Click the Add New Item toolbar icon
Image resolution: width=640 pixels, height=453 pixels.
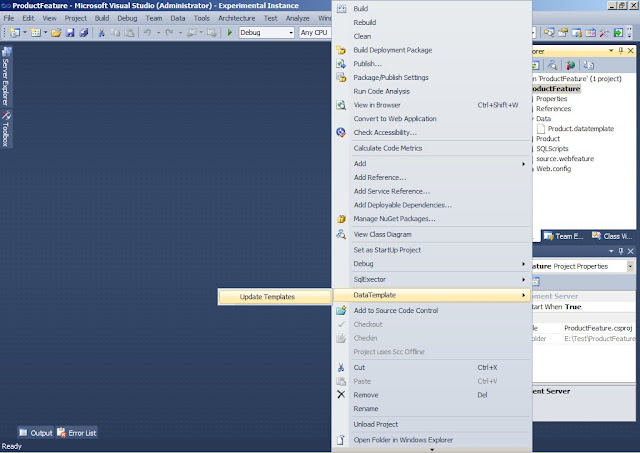point(36,33)
